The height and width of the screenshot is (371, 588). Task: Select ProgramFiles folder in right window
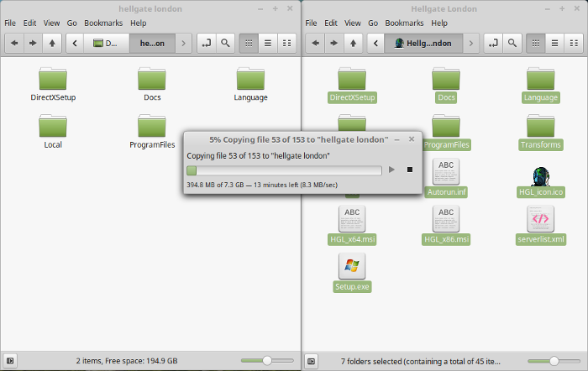(x=446, y=133)
